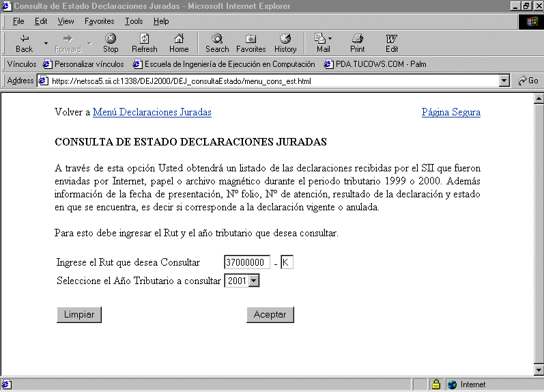
Task: Expand the Año Tributario 2001 dropdown
Action: [x=255, y=281]
